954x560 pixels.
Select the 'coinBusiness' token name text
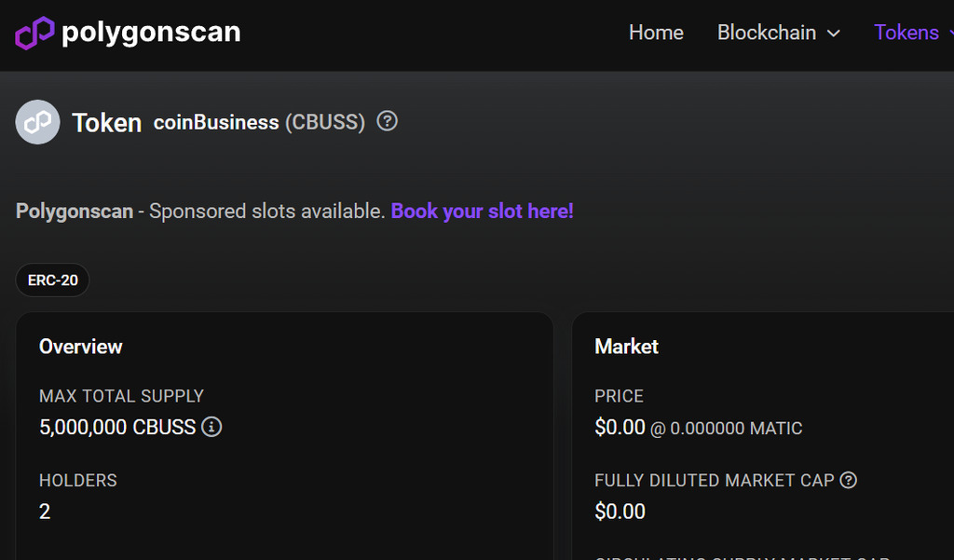(216, 122)
